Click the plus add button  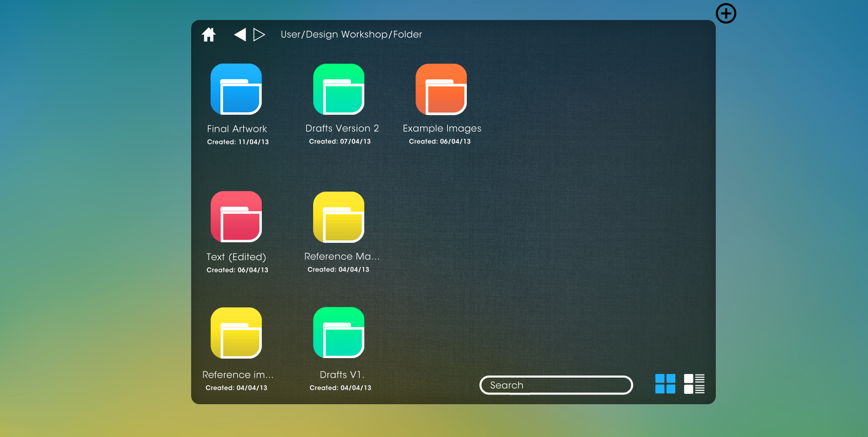click(726, 13)
